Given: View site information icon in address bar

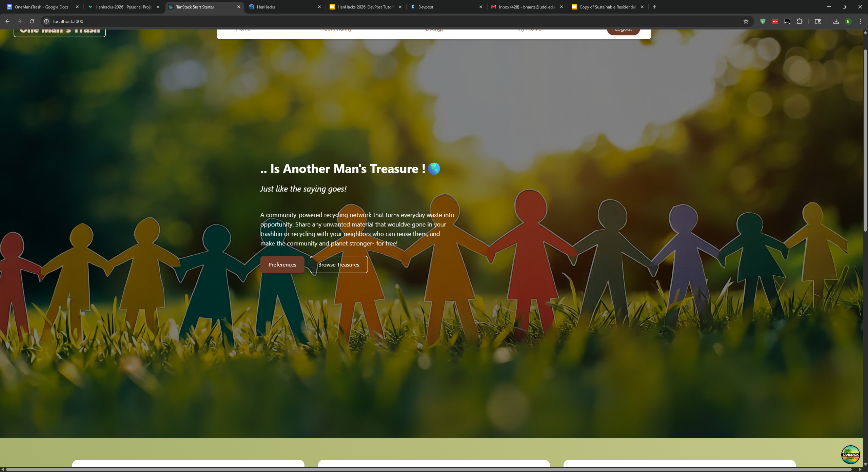Looking at the screenshot, I should [x=47, y=21].
